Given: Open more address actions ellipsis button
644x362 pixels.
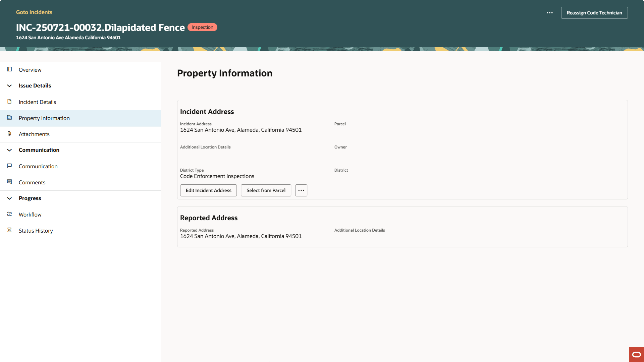Looking at the screenshot, I should (x=301, y=190).
